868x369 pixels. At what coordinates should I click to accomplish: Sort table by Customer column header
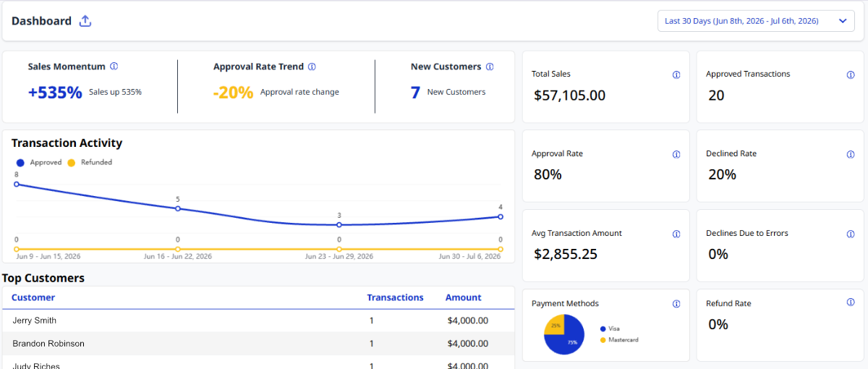pos(33,297)
